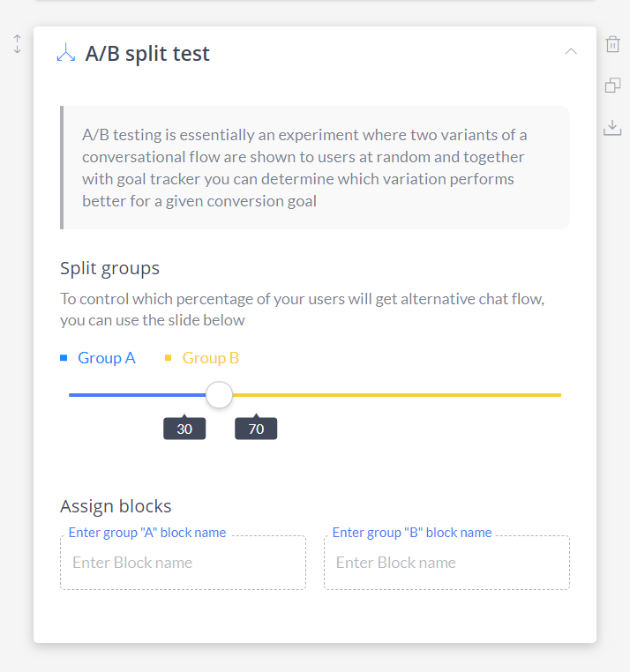Select the Group B legend label
630x672 pixels.
pyautogui.click(x=211, y=358)
